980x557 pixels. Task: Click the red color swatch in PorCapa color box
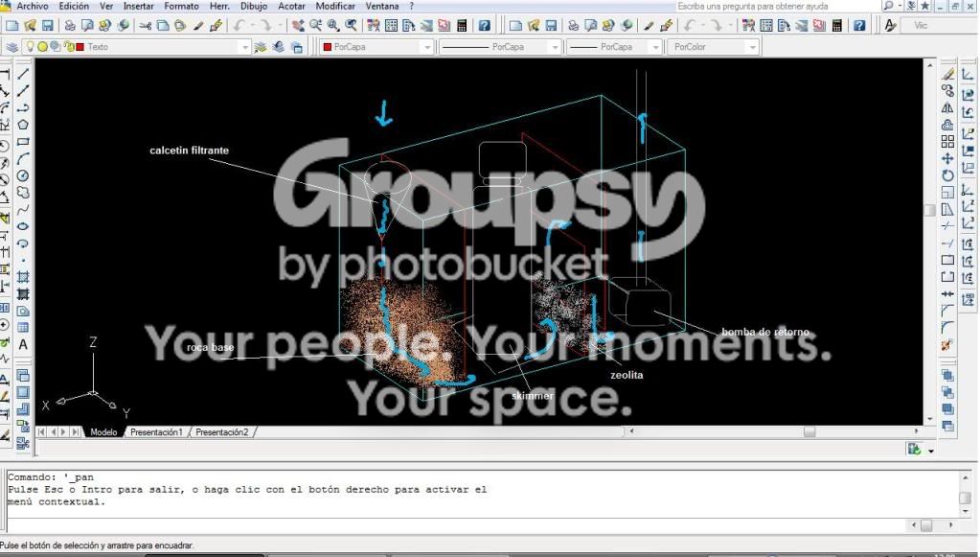328,47
